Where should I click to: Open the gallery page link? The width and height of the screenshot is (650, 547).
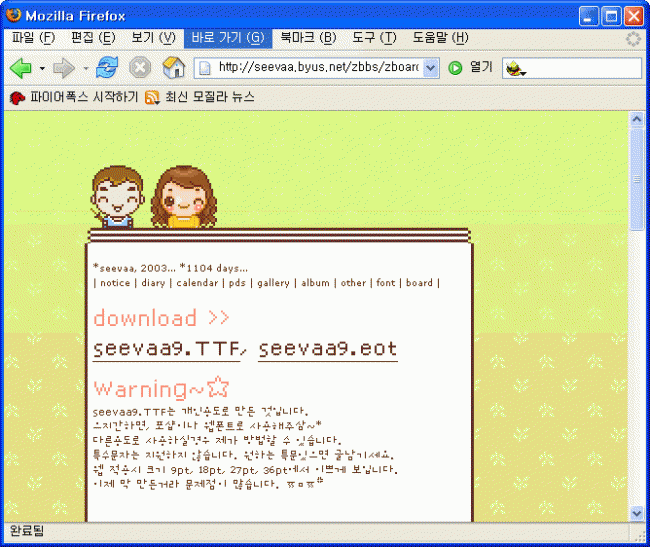[x=274, y=283]
